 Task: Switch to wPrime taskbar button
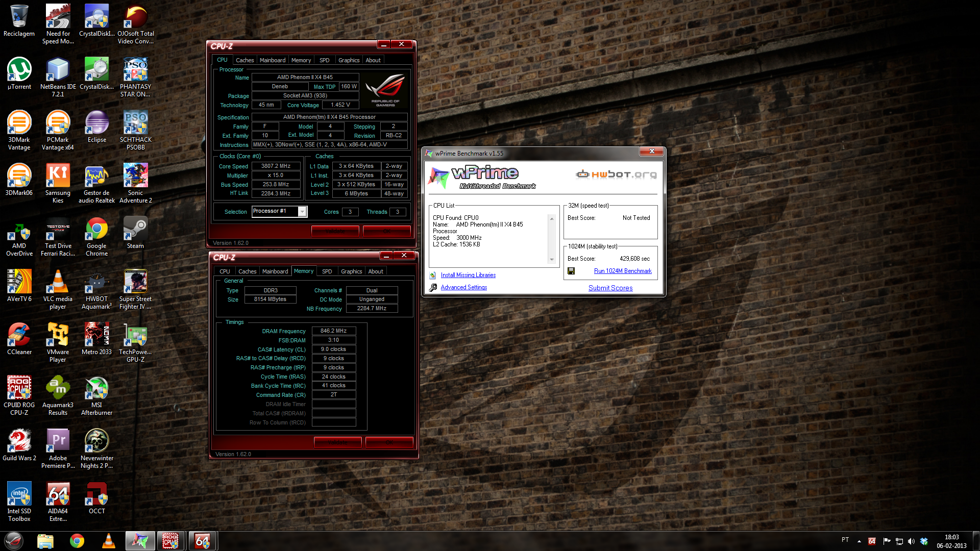(x=140, y=541)
